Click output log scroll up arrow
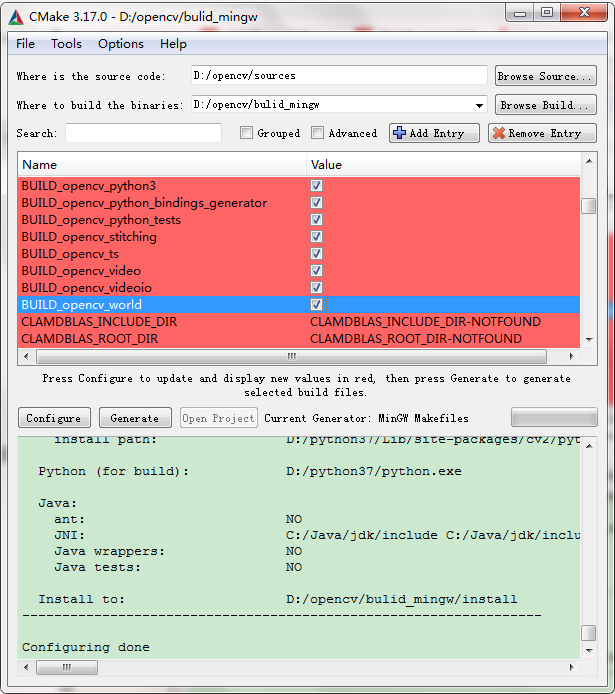Screen dimensions: 615x694 click(589, 446)
